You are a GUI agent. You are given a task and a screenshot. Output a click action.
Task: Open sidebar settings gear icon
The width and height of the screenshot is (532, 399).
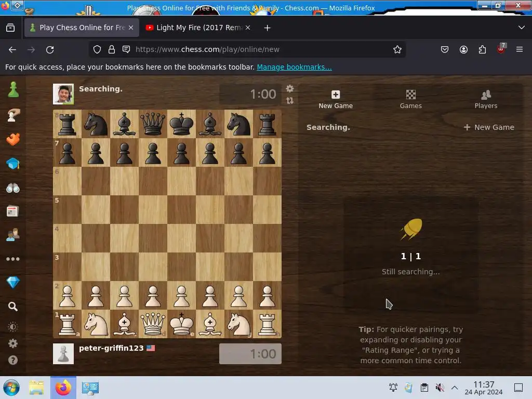tap(13, 343)
